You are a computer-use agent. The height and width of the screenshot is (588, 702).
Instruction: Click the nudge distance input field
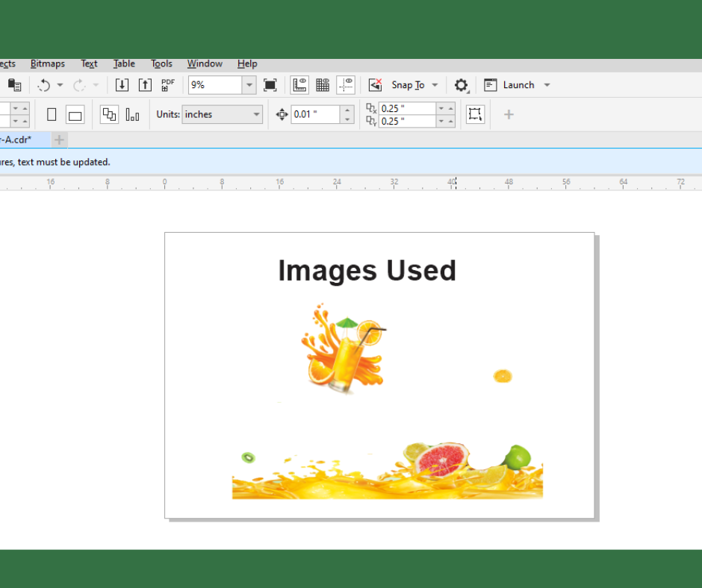[315, 114]
